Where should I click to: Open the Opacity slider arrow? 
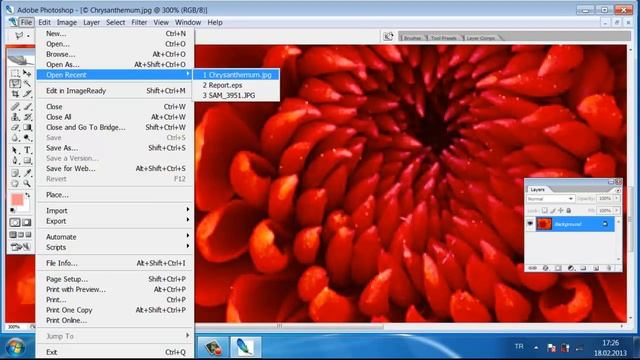[x=617, y=199]
